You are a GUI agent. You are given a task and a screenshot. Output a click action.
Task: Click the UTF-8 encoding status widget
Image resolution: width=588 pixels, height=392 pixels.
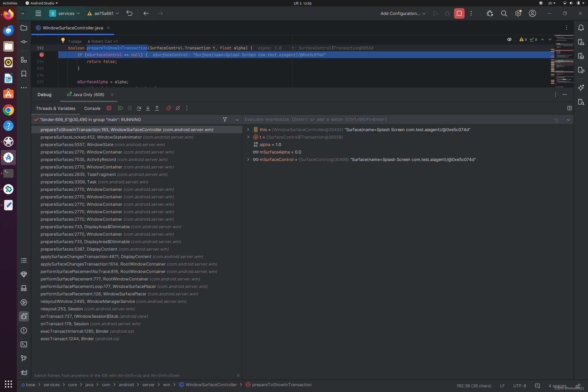(x=519, y=386)
